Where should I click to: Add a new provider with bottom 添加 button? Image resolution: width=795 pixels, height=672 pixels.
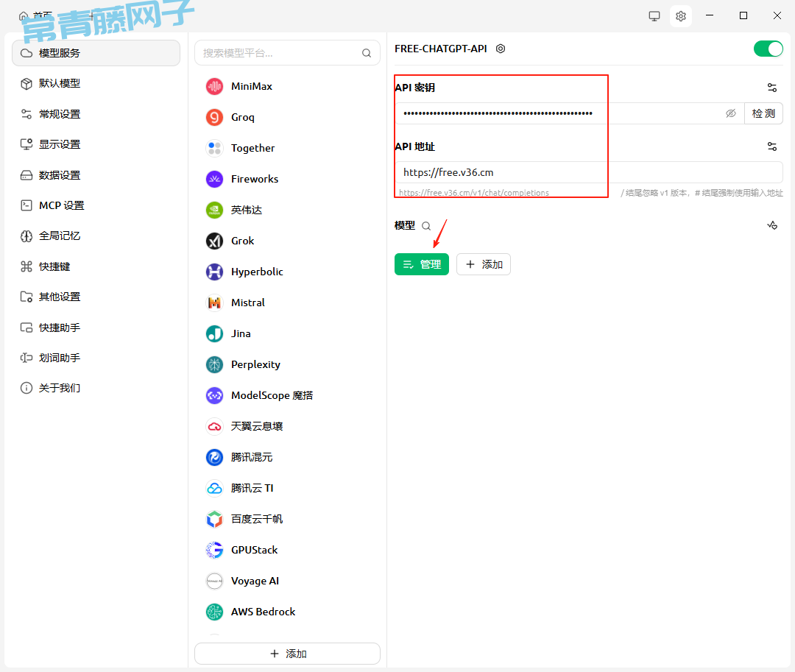(x=288, y=654)
